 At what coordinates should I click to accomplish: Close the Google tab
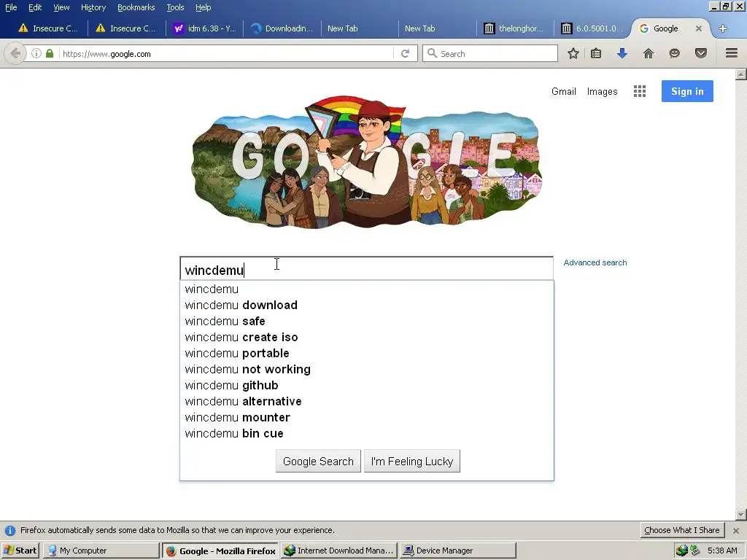(698, 28)
